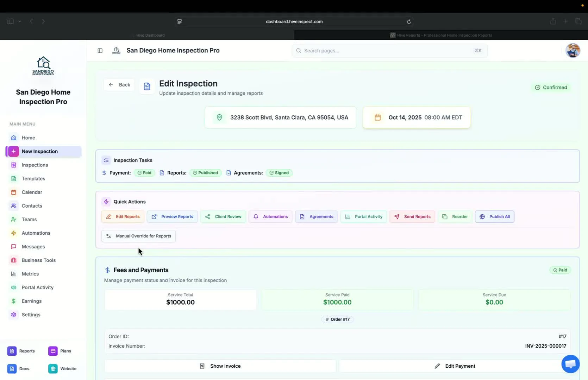The image size is (588, 380).
Task: Click browser back arrow
Action: [31, 21]
